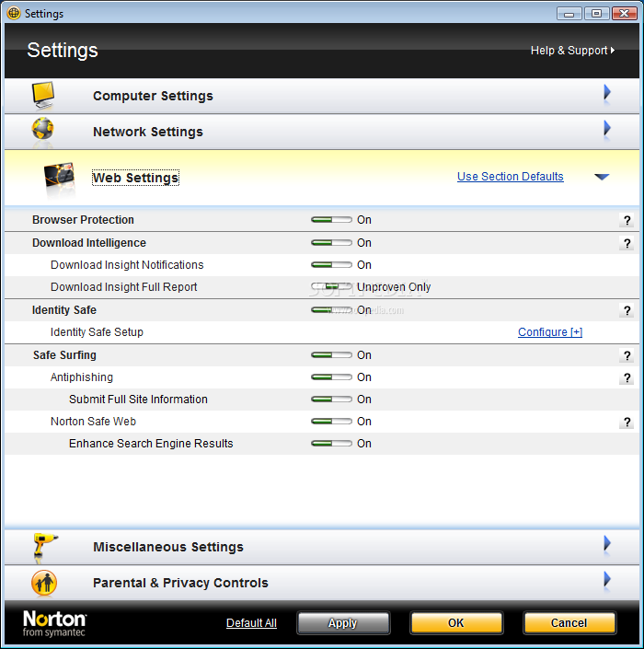Toggle Enhance Search Engine Results switch
This screenshot has width=644, height=649.
pyautogui.click(x=331, y=444)
